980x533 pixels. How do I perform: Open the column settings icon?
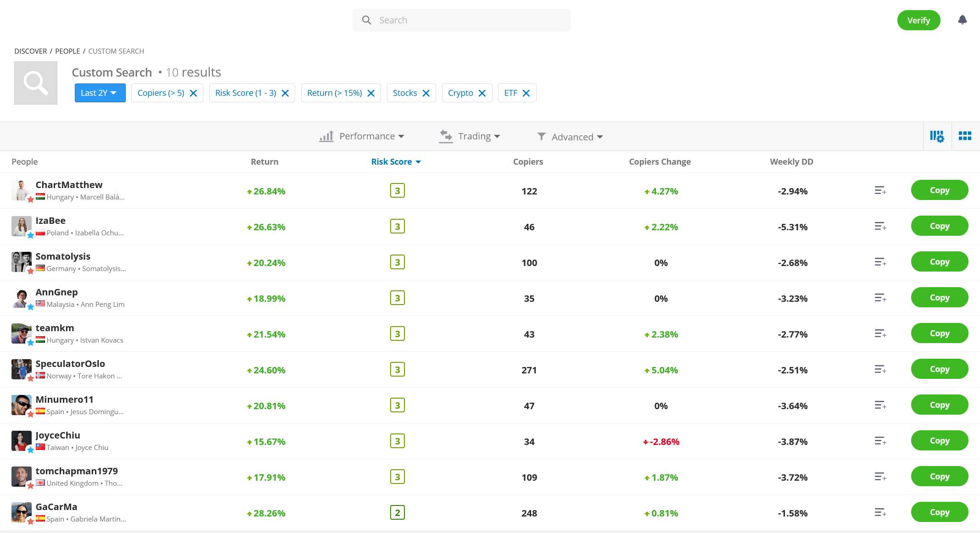tap(937, 136)
